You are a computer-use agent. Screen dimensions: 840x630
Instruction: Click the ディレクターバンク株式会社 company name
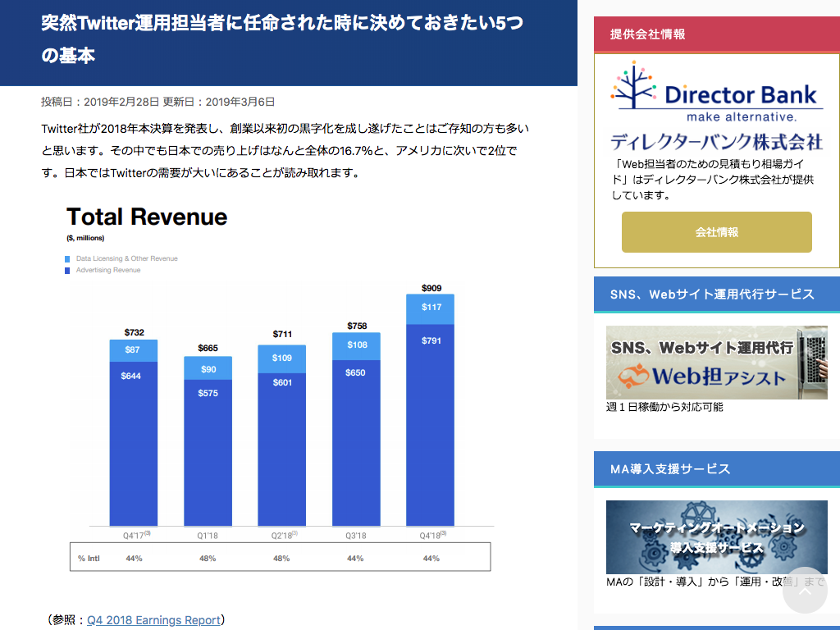(716, 141)
